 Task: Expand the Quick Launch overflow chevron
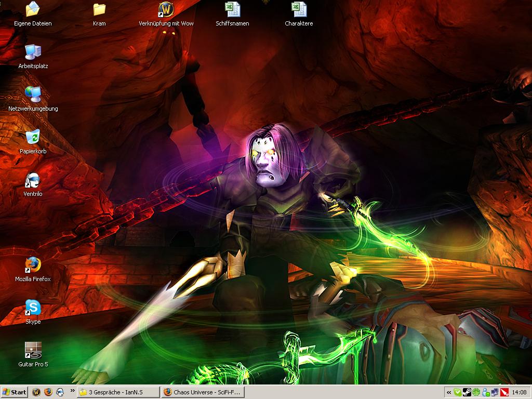point(72,390)
